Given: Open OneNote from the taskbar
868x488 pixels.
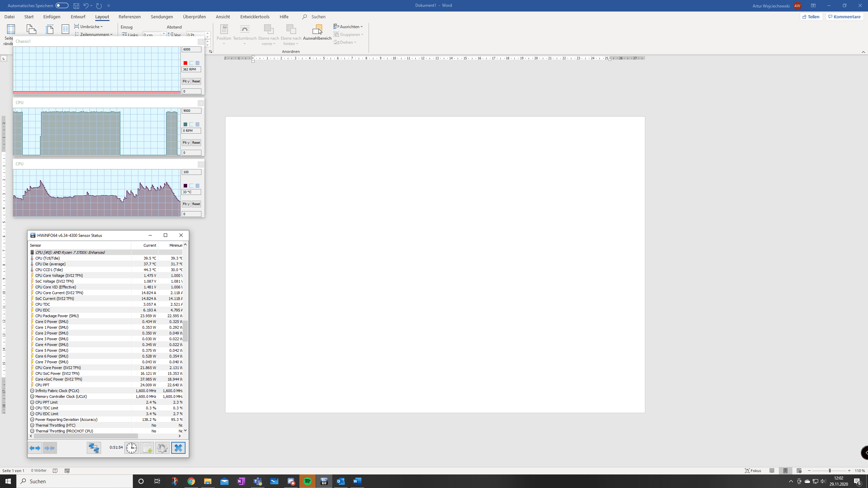Looking at the screenshot, I should [x=241, y=481].
